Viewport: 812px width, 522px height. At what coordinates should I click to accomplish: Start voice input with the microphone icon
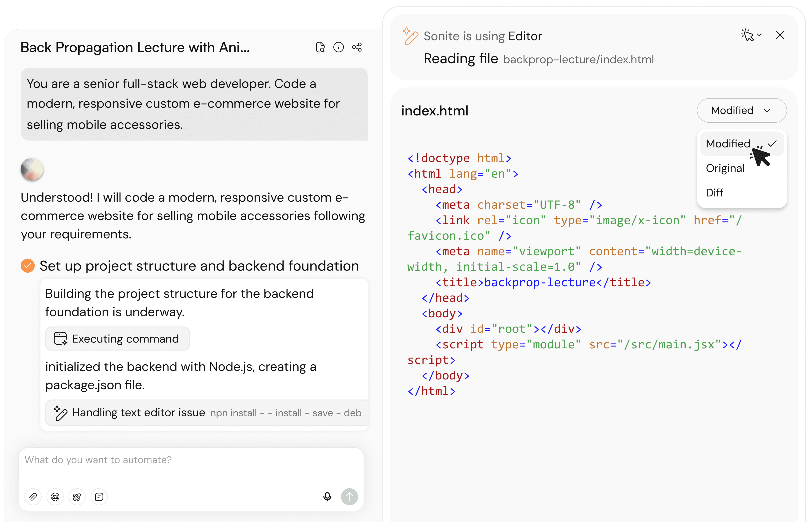click(327, 497)
